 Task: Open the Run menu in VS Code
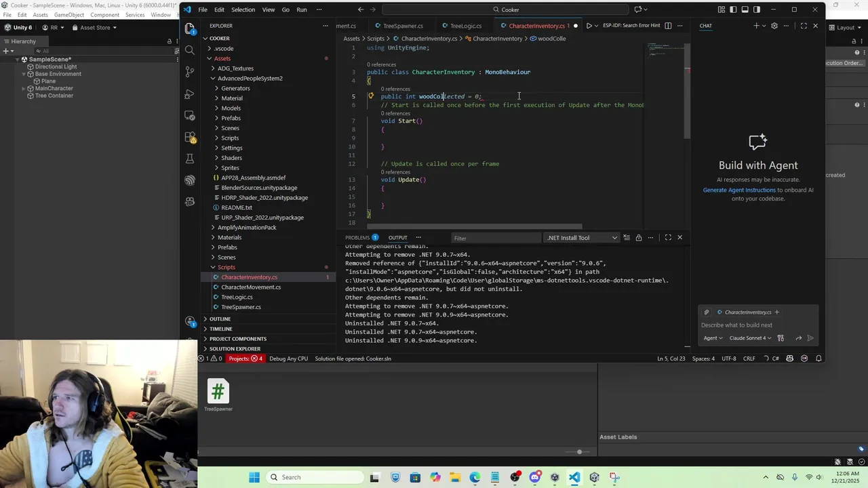click(302, 9)
